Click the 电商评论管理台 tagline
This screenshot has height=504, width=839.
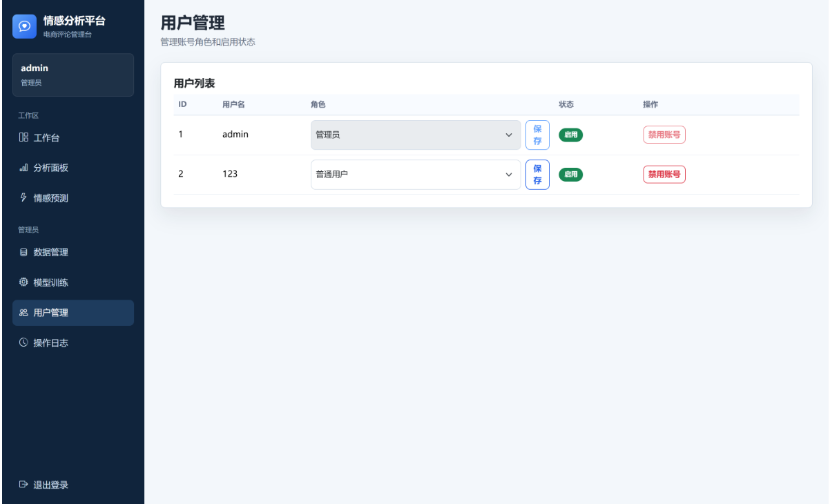[67, 35]
